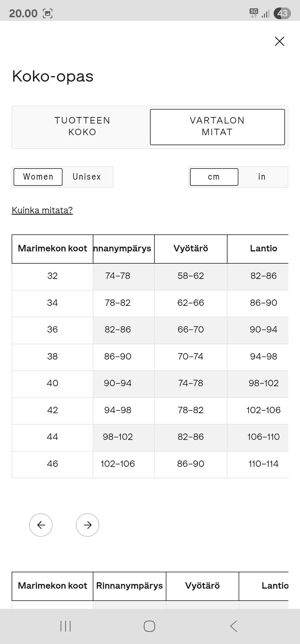300x644 pixels.
Task: Close the Koko-opas size guide
Action: coord(279,41)
